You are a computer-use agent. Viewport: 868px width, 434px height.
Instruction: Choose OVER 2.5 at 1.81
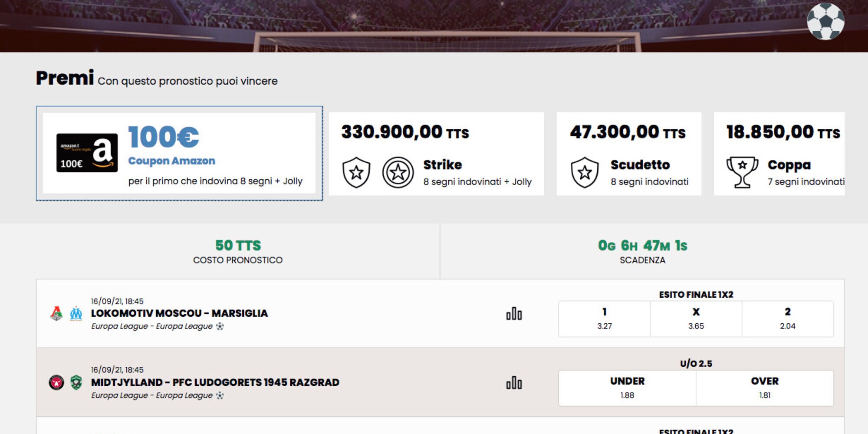(x=765, y=388)
